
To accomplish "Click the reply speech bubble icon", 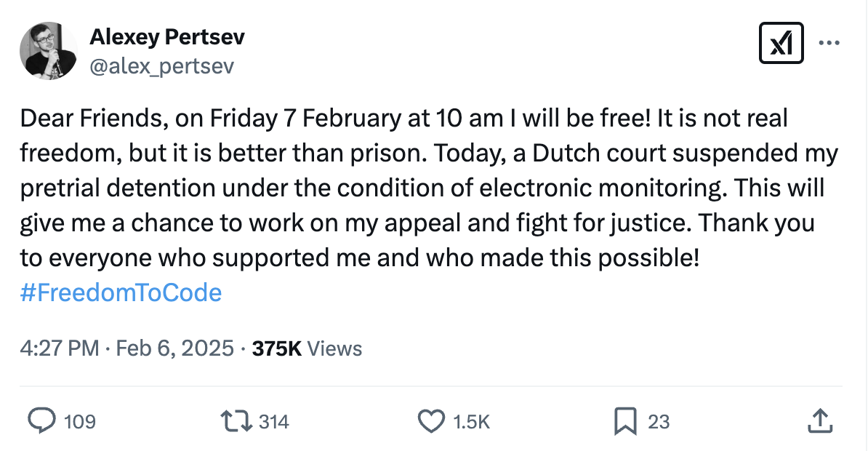I will click(42, 421).
